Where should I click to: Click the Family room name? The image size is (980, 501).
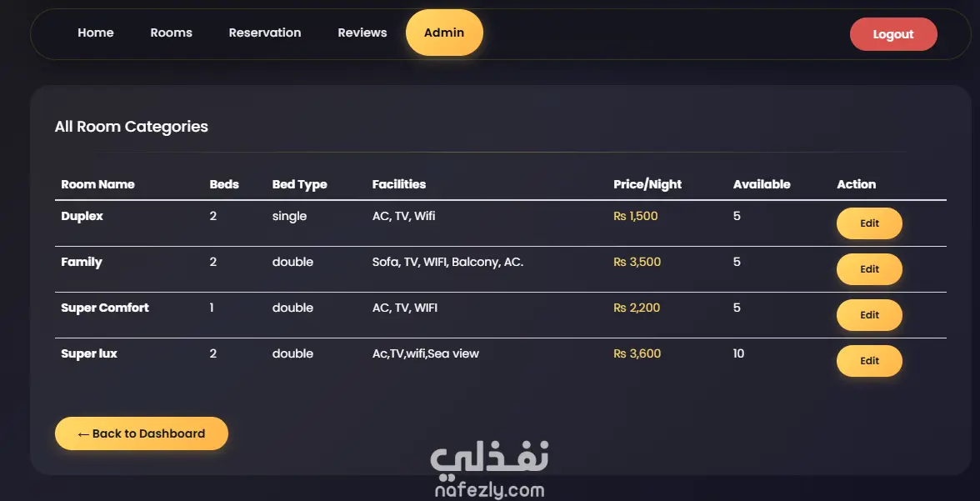pyautogui.click(x=82, y=262)
